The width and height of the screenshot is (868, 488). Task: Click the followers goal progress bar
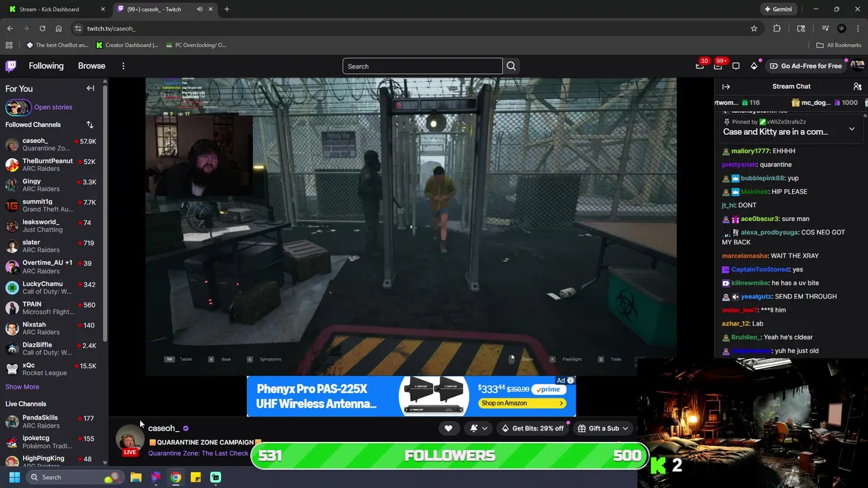450,455
